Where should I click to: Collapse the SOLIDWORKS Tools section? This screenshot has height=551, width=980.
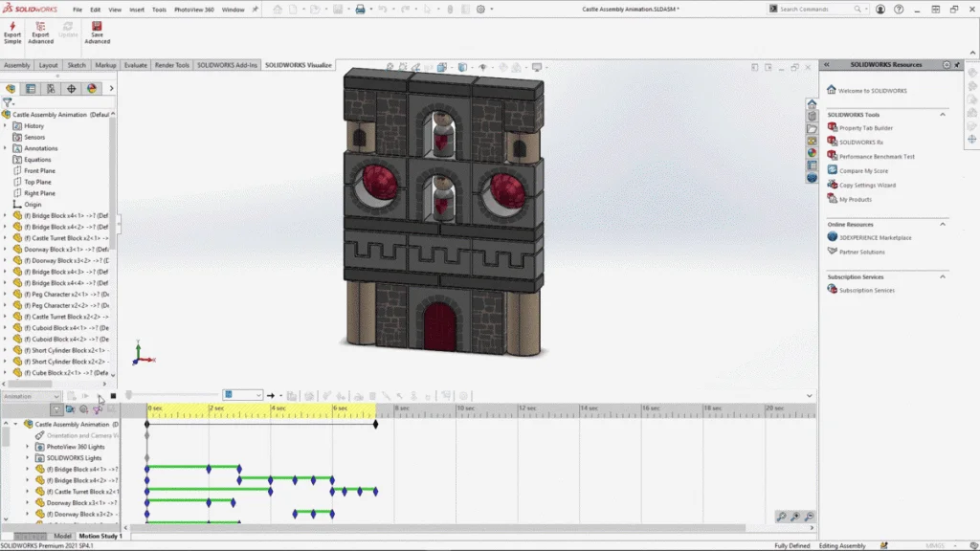coord(943,115)
